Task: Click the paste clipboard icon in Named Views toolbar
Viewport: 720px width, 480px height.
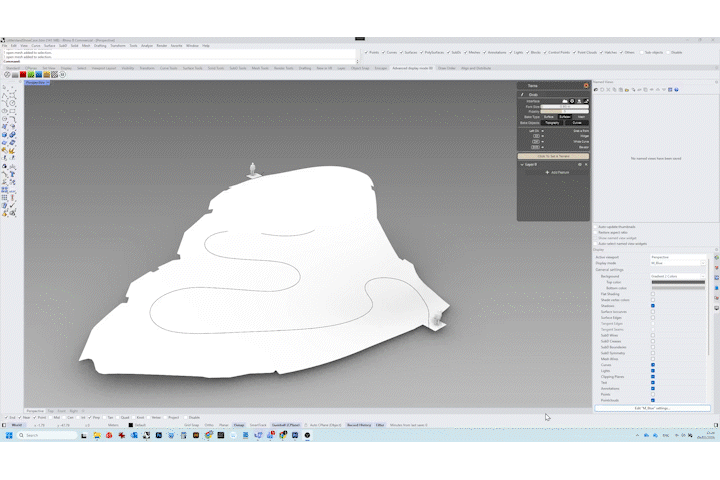Action: (621, 90)
